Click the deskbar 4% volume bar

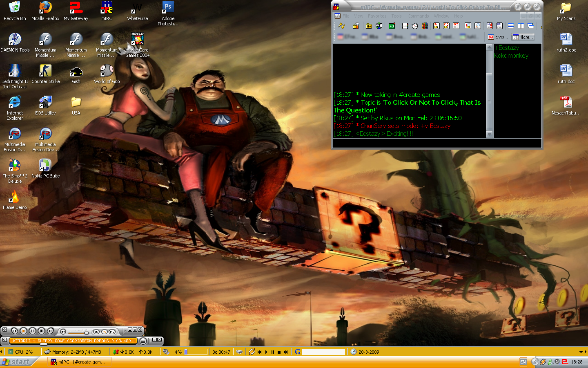tap(196, 352)
